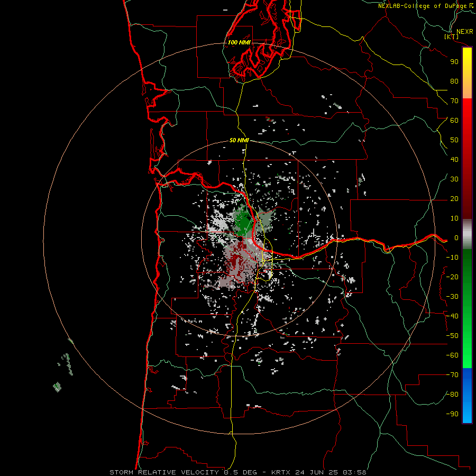Image resolution: width=476 pixels, height=476 pixels.
Task: Click the -10 value on the velocity scale
Action: tap(452, 258)
